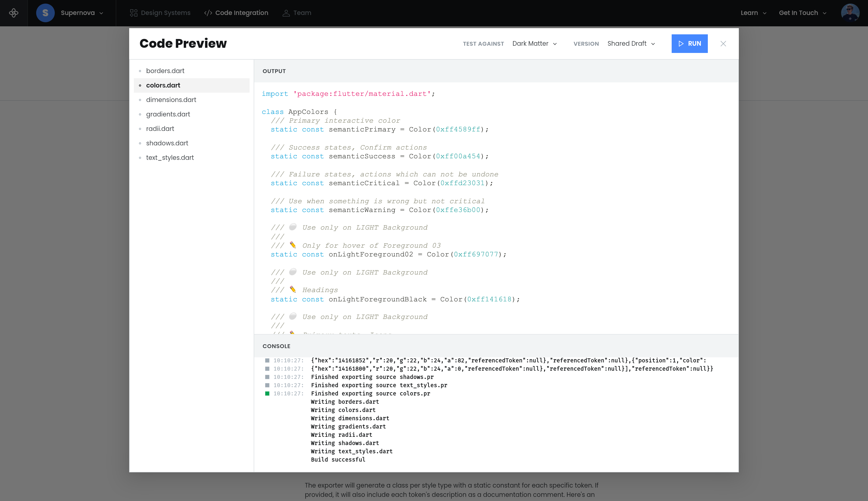
Task: Open the user profile avatar
Action: coord(850,13)
